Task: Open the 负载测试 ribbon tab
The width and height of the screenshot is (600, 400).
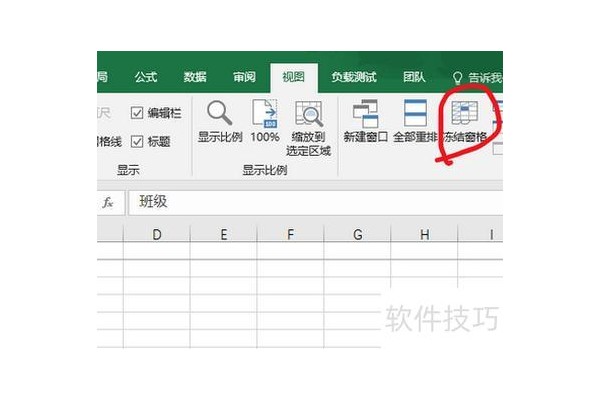Action: click(x=354, y=77)
